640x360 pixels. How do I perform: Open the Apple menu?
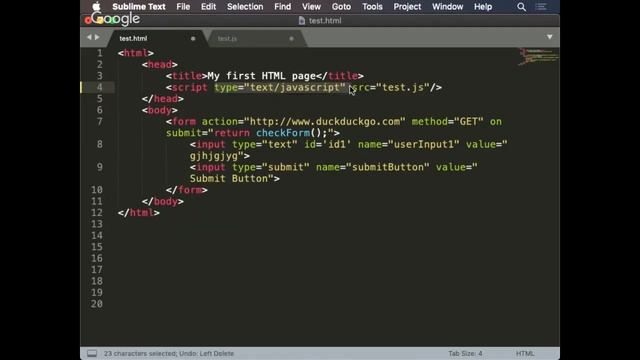[x=96, y=7]
